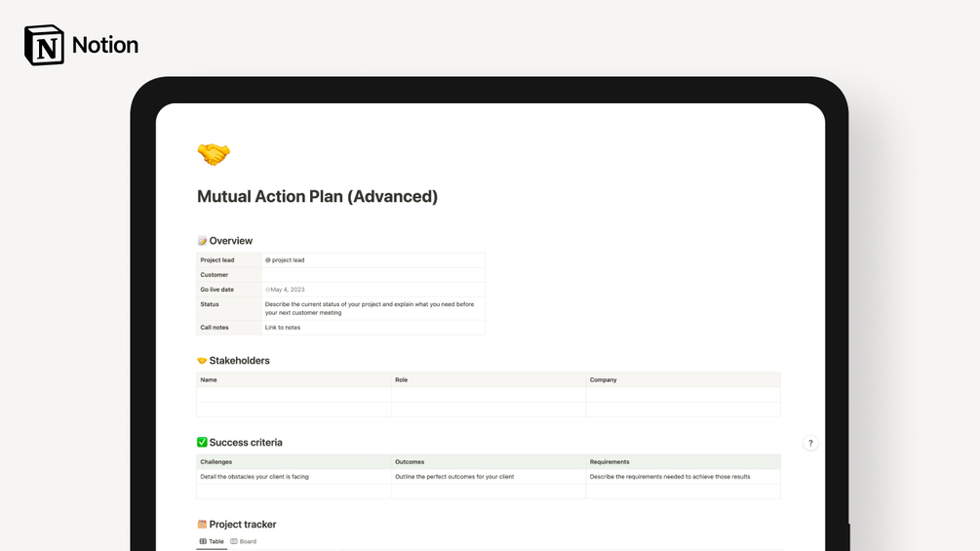Click the Project tracker heading

[x=243, y=524]
